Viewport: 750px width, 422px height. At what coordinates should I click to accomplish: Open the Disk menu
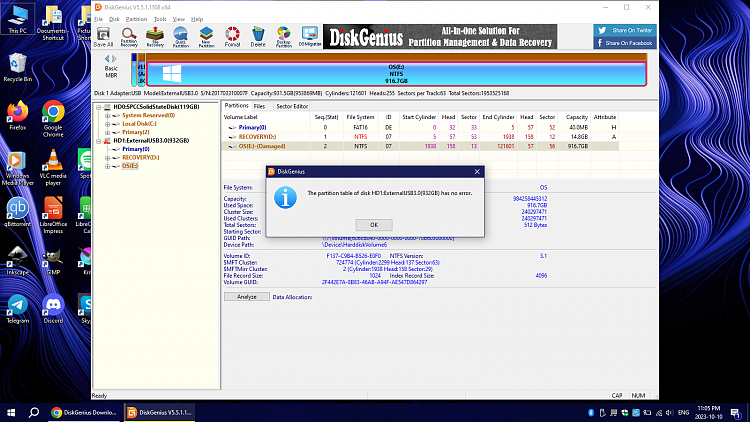pyautogui.click(x=114, y=19)
